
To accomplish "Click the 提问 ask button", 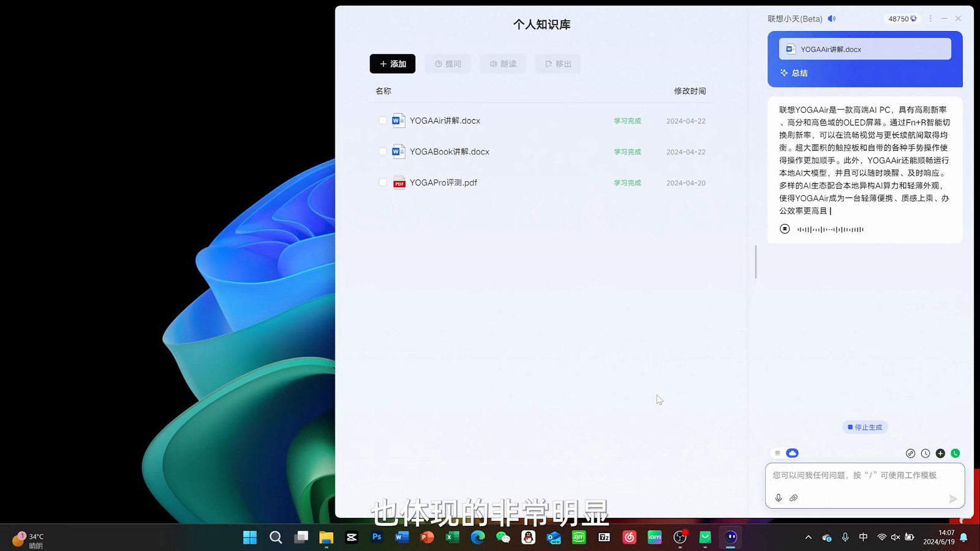I will 448,64.
